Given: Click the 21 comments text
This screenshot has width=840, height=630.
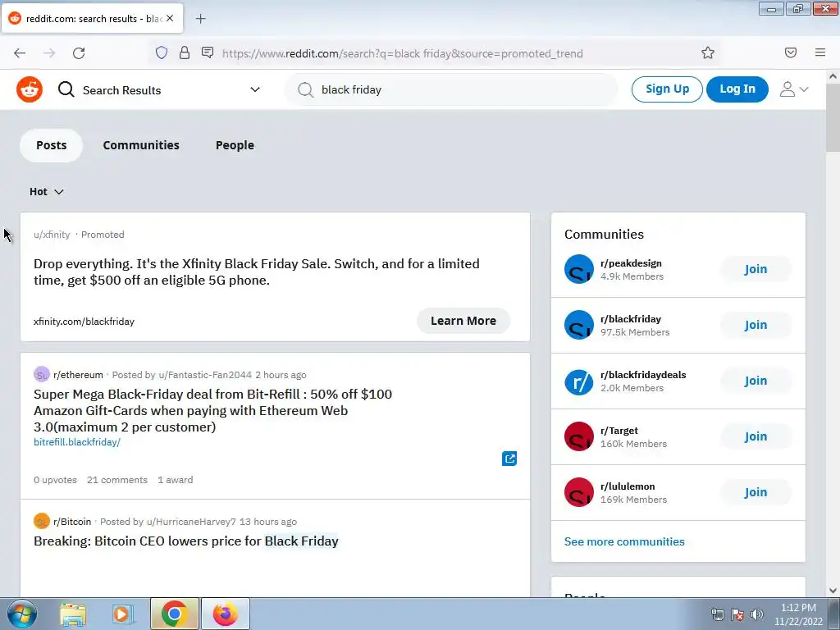Looking at the screenshot, I should coord(117,480).
